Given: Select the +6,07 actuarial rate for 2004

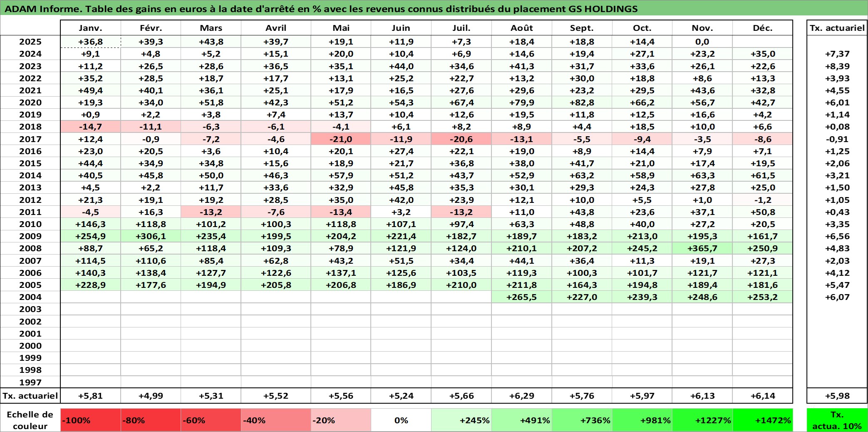Looking at the screenshot, I should click(837, 297).
